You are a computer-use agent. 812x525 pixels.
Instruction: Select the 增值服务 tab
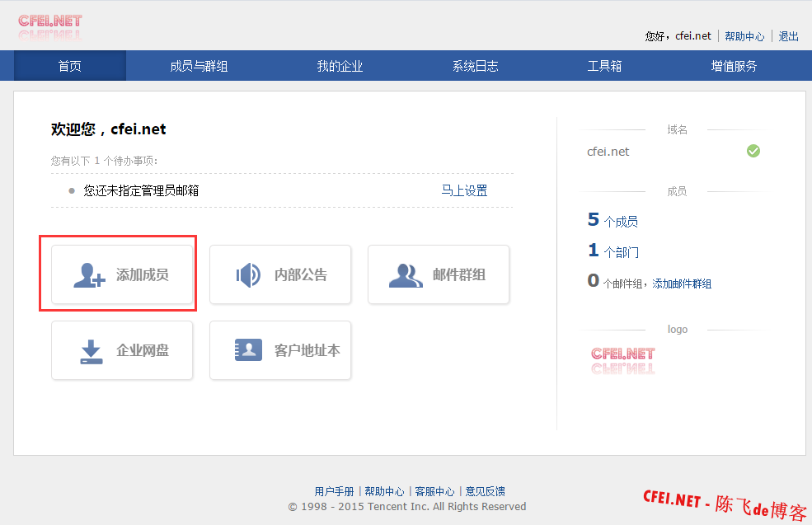[x=734, y=66]
